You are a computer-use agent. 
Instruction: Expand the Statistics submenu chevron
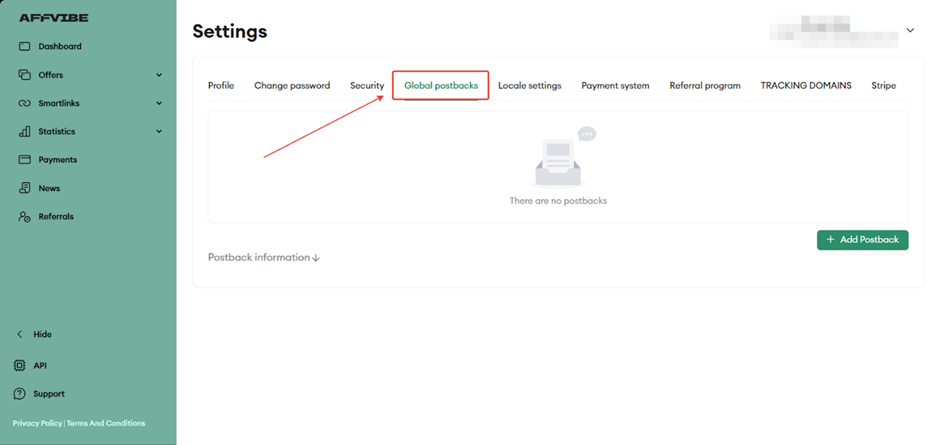click(x=159, y=131)
